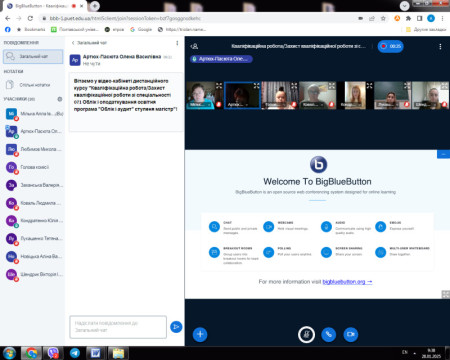The height and width of the screenshot is (360, 450).
Task: Click the talking indicator Артюх-Пасюта pill
Action: pos(221,59)
